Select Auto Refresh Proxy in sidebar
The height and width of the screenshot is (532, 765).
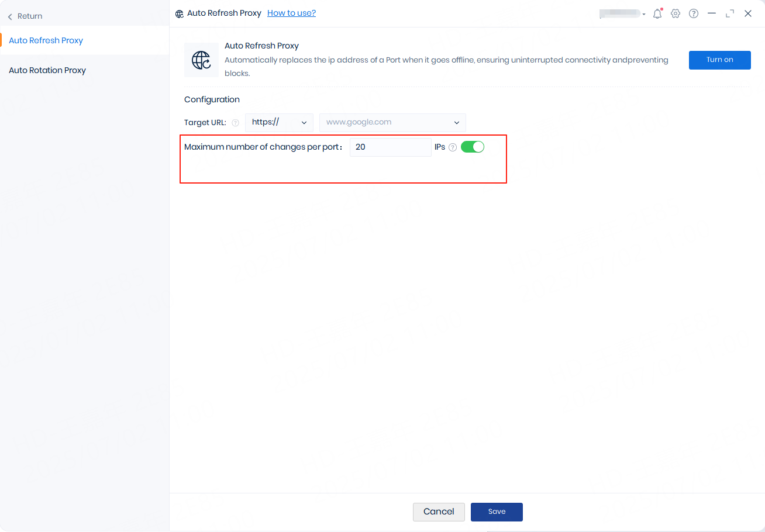click(46, 40)
